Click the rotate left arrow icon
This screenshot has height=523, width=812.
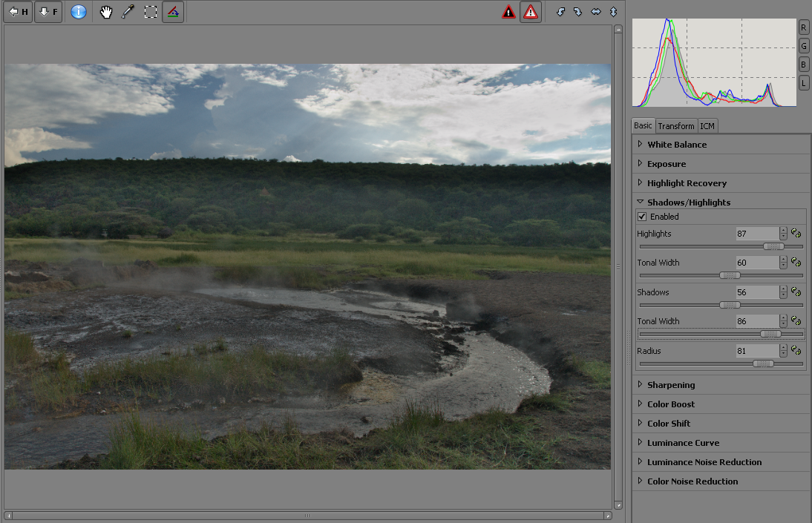[x=561, y=12]
